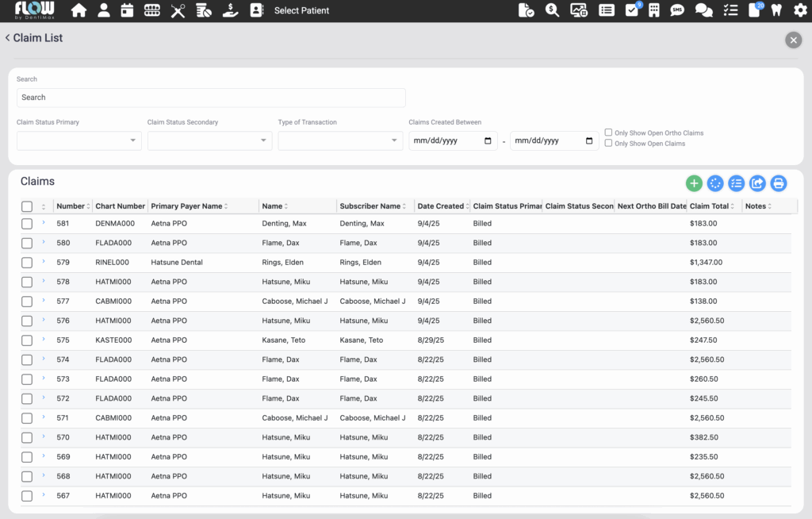Print the claims list
The width and height of the screenshot is (812, 519).
coord(779,183)
